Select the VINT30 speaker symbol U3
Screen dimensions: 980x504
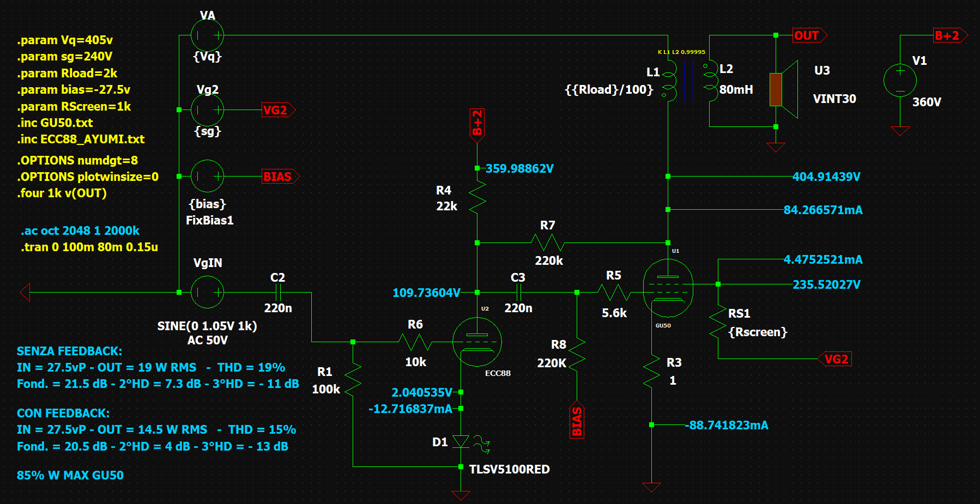coord(783,89)
